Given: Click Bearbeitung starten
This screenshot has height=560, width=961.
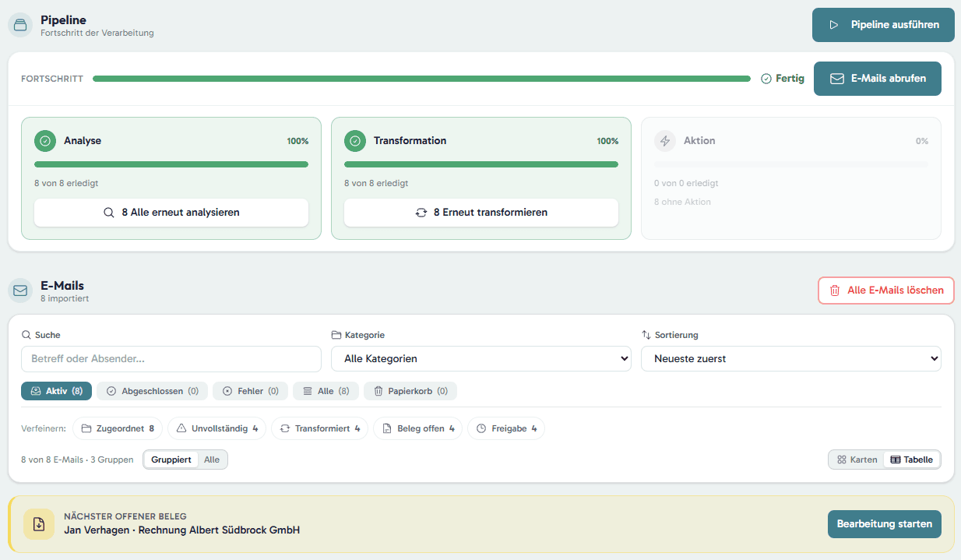Looking at the screenshot, I should click(885, 524).
